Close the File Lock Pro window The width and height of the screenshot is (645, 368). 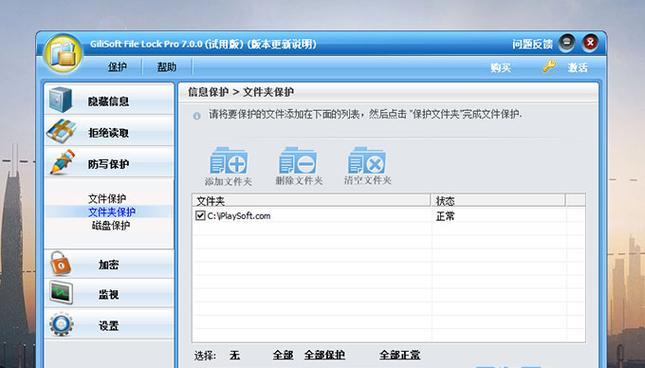coord(590,43)
